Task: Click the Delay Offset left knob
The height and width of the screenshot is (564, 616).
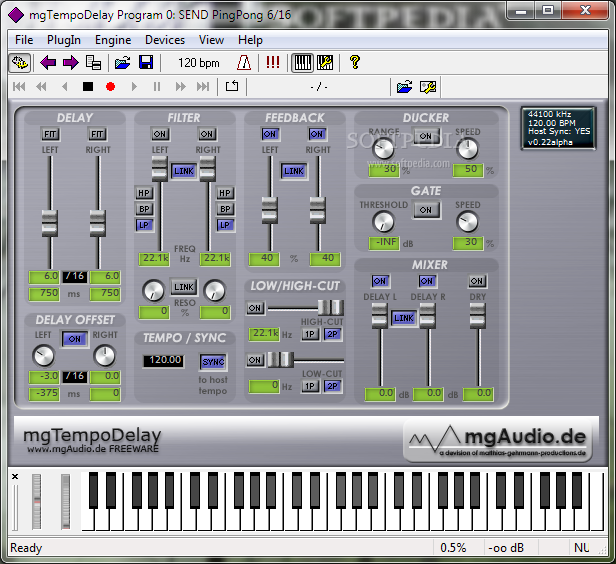Action: 44,355
